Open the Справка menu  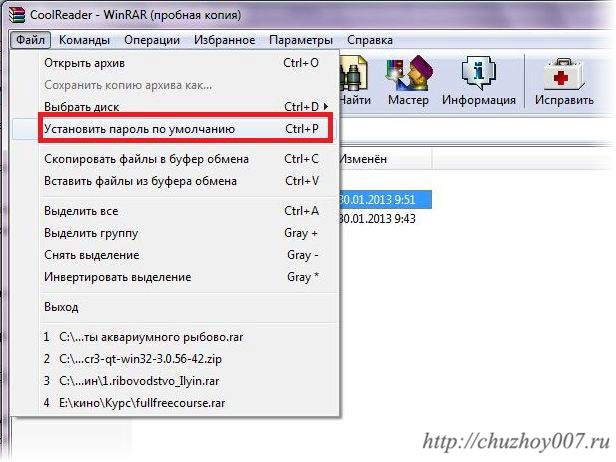370,40
